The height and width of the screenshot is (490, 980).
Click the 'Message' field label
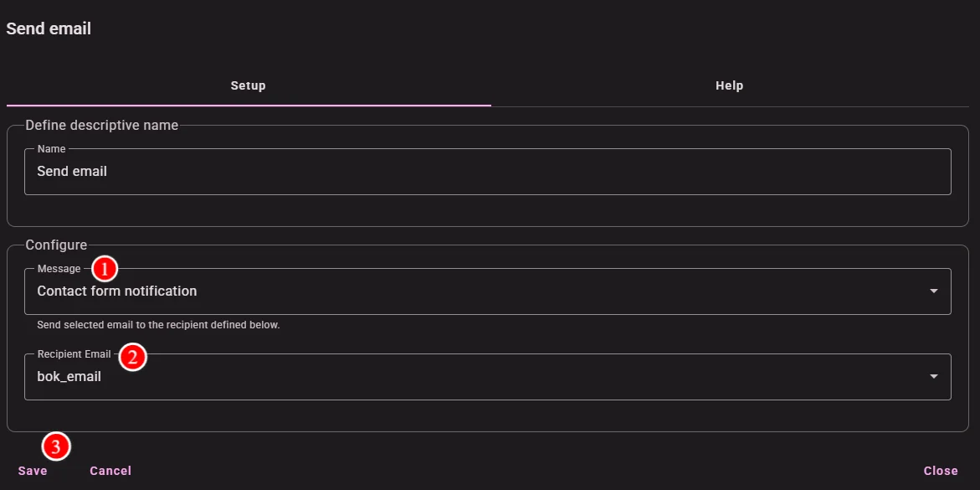tap(59, 269)
